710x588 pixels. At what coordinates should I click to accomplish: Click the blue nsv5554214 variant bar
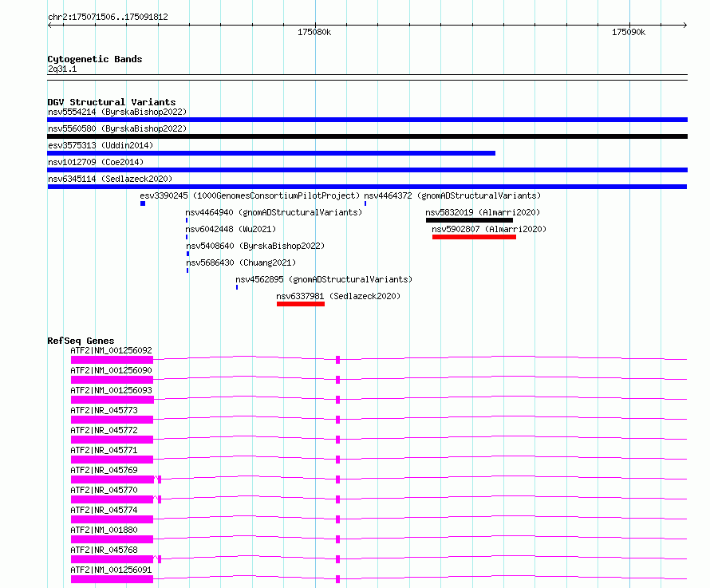coord(367,120)
